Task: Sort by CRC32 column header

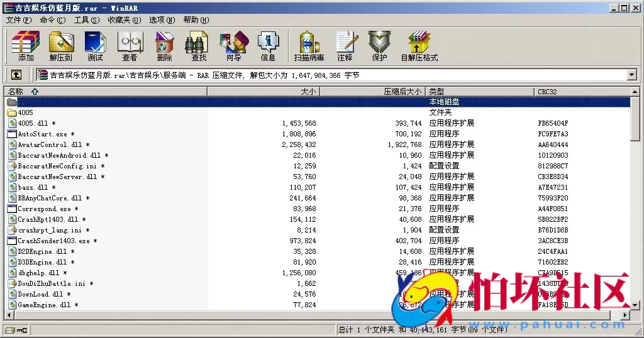Action: [x=582, y=92]
